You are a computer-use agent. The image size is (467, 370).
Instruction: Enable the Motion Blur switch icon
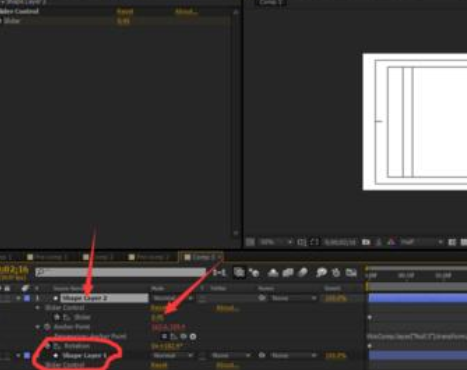pos(303,273)
